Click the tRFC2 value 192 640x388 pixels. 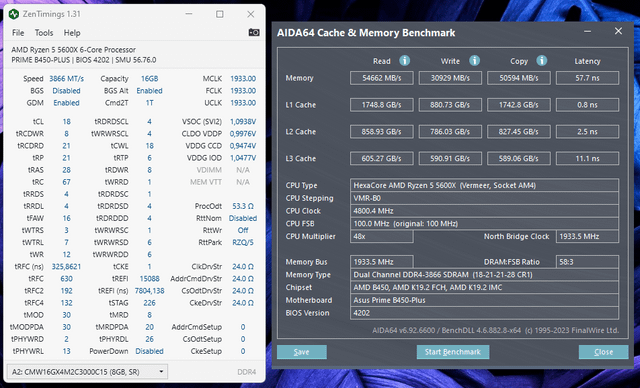coord(67,290)
